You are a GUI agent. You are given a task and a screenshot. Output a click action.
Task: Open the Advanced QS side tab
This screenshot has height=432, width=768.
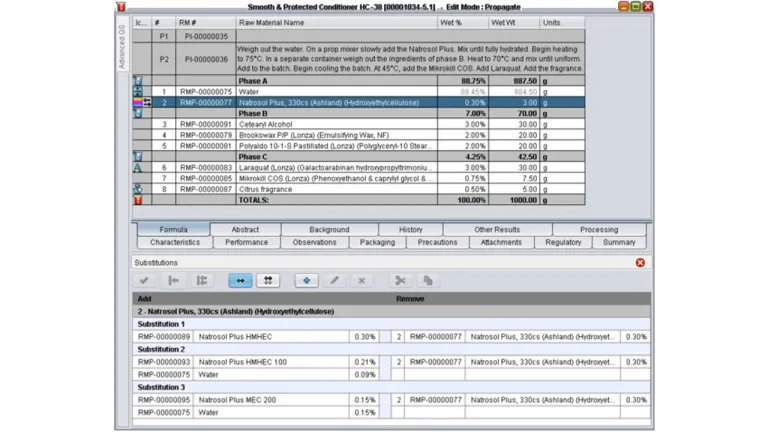click(122, 44)
